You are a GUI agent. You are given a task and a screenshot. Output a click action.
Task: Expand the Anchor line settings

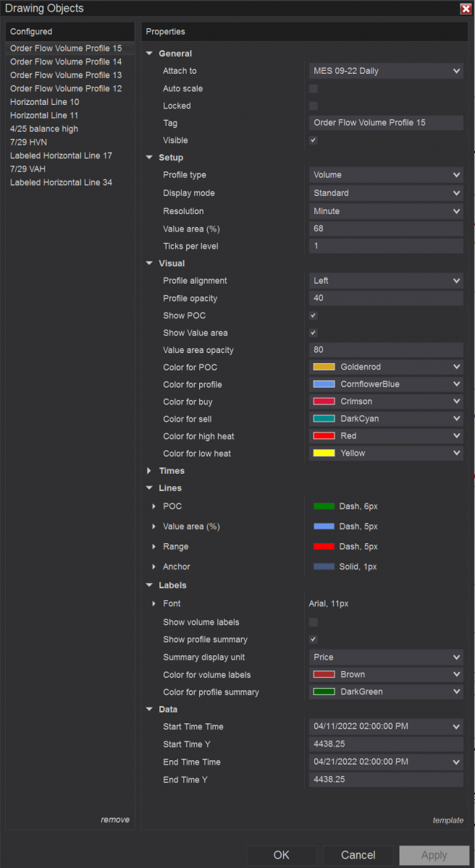154,567
